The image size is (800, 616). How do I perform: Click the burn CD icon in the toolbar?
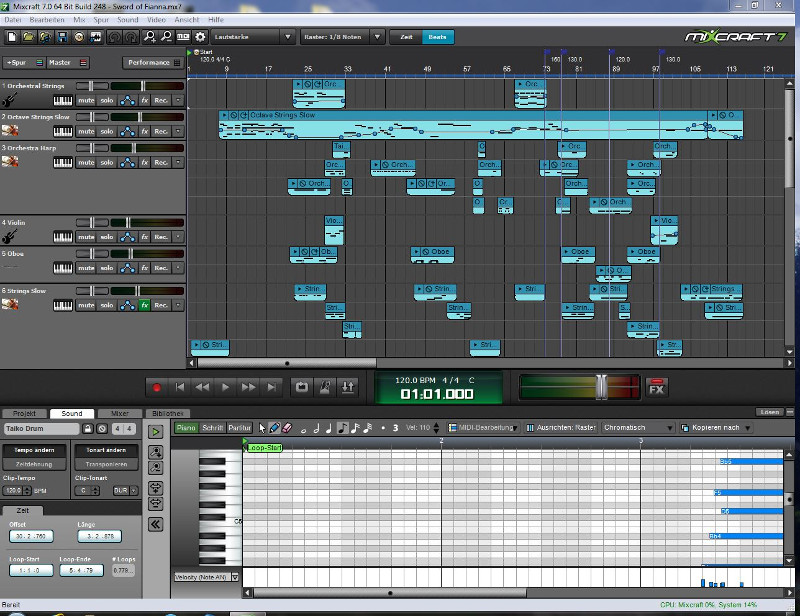coord(79,37)
